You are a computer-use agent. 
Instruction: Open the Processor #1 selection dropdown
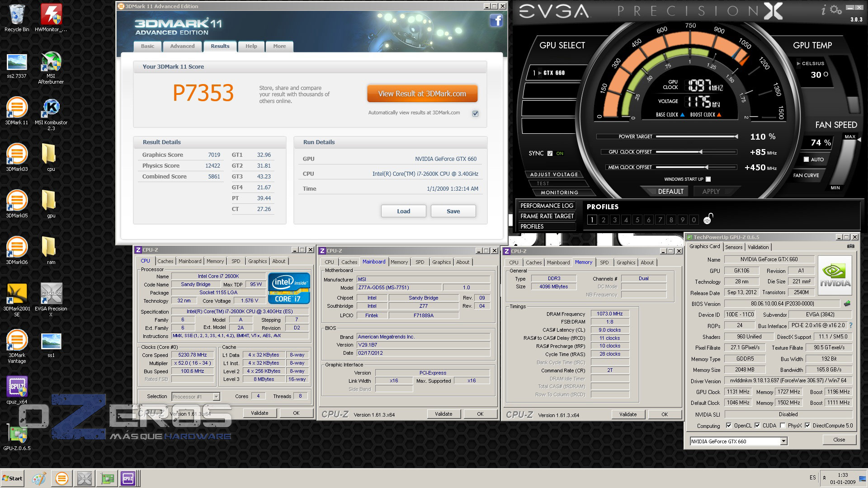coord(216,397)
